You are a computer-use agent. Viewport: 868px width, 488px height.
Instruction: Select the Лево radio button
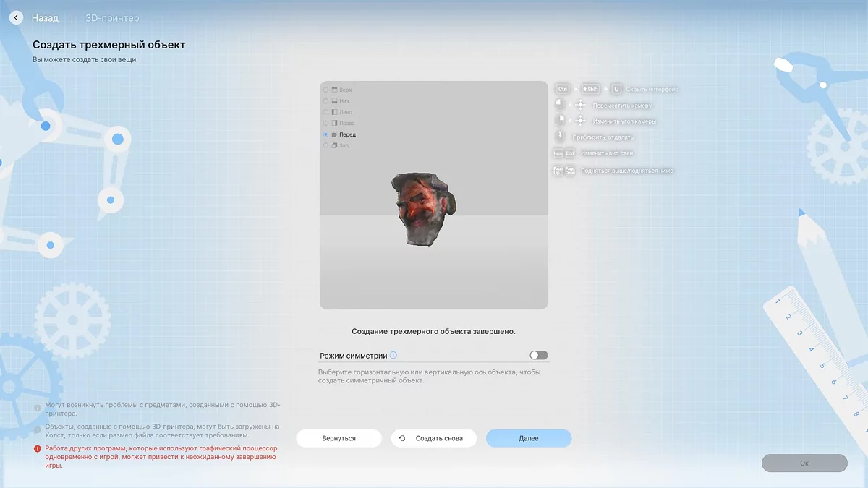[x=325, y=112]
